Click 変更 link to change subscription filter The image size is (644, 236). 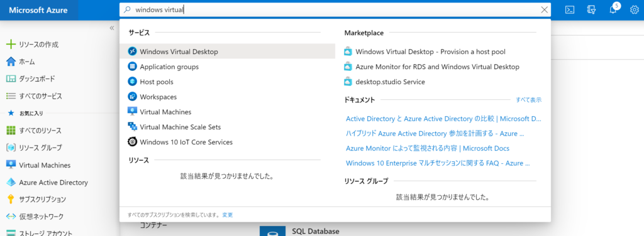(228, 215)
